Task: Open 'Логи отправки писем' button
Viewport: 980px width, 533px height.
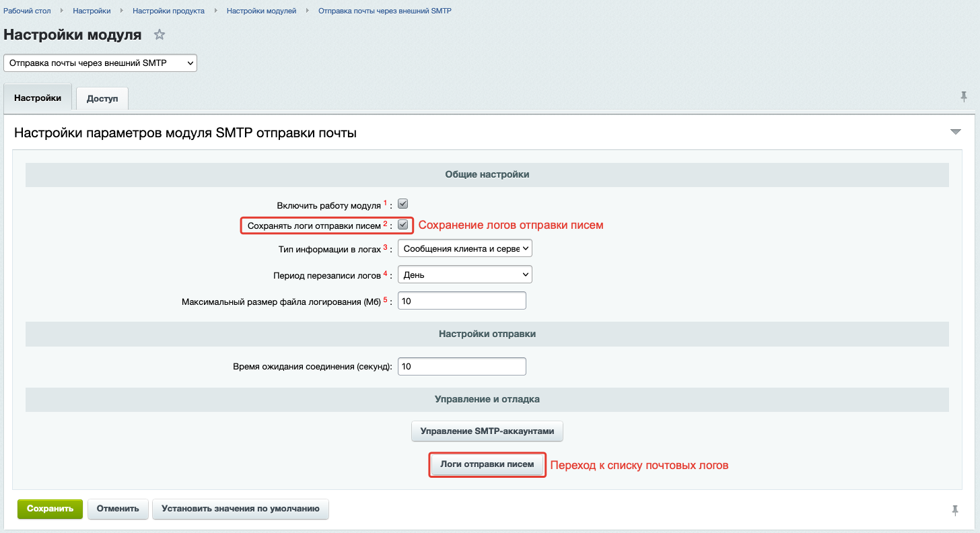Action: click(487, 464)
